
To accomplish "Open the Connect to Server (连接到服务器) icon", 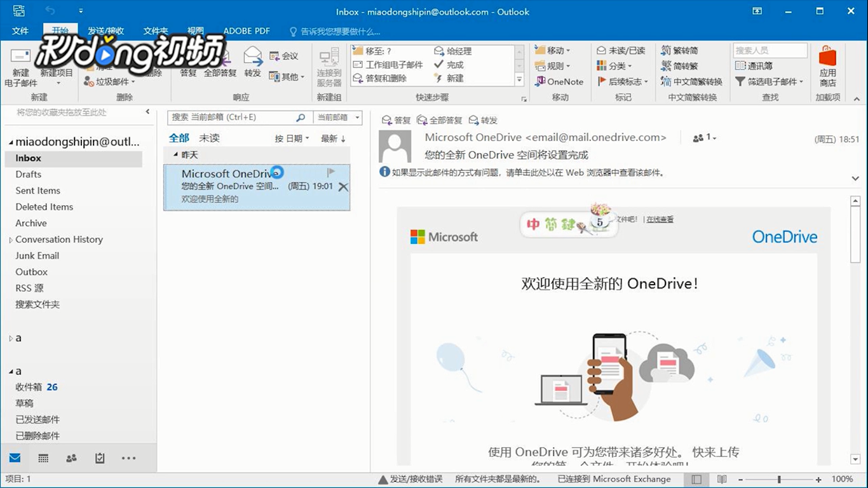I will [329, 67].
